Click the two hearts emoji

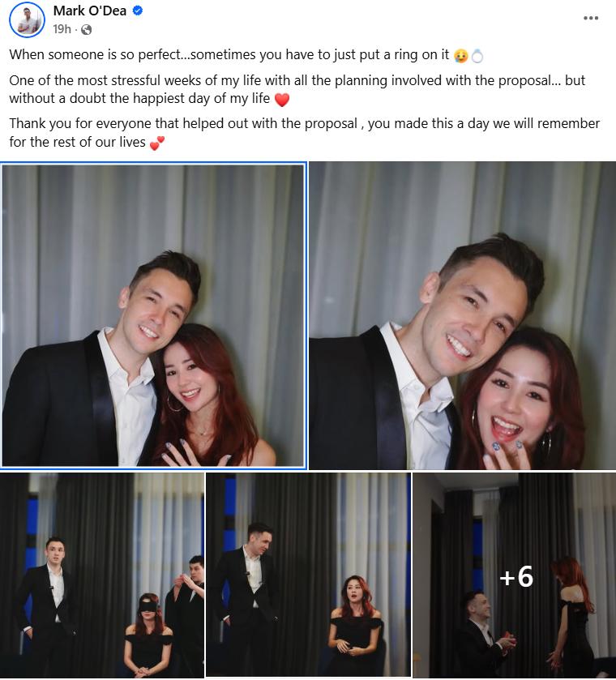click(157, 143)
